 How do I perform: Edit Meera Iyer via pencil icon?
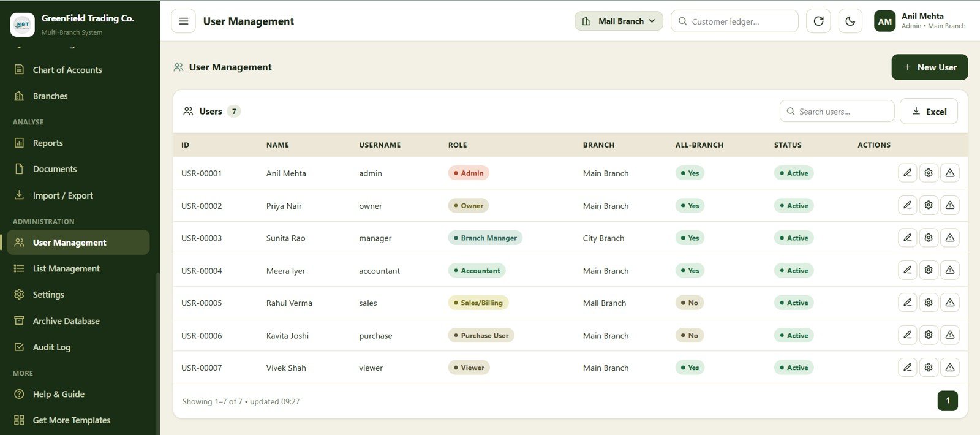(908, 270)
